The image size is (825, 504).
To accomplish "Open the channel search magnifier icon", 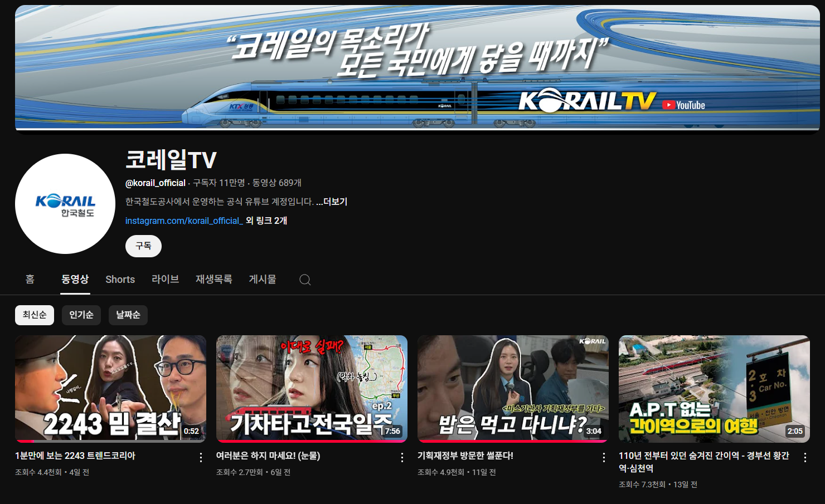I will pyautogui.click(x=305, y=280).
